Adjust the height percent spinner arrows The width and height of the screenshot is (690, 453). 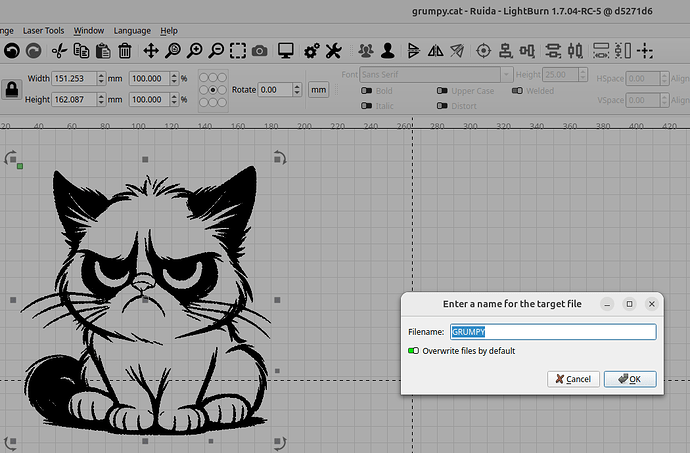pos(174,99)
